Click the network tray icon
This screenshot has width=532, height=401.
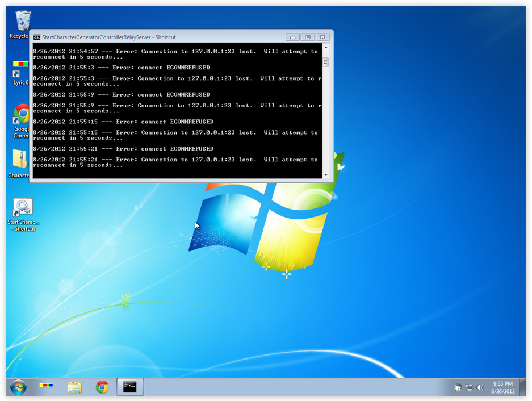coord(469,387)
